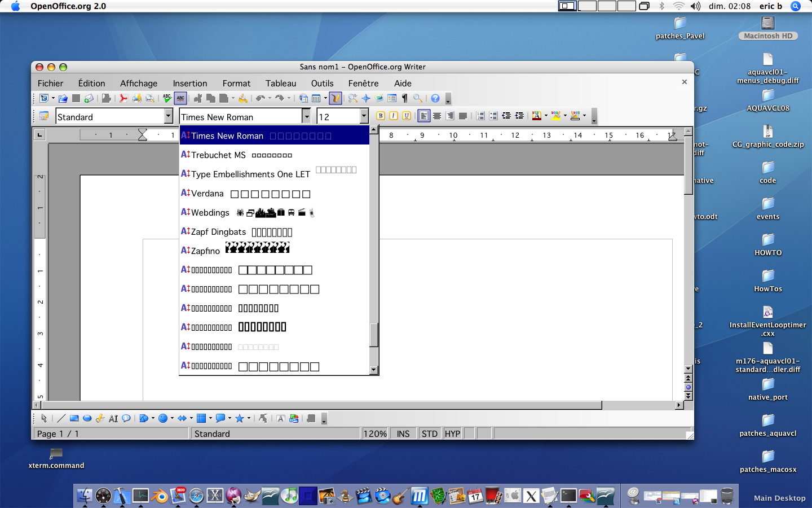
Task: Click the Undo arrow icon
Action: (261, 98)
